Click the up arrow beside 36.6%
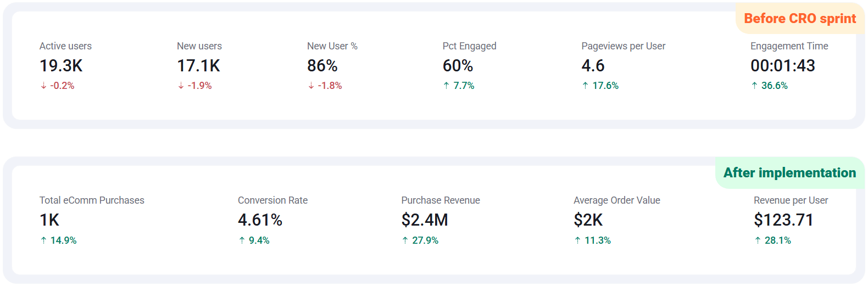Screen dimensions: 868x286 (x=754, y=86)
